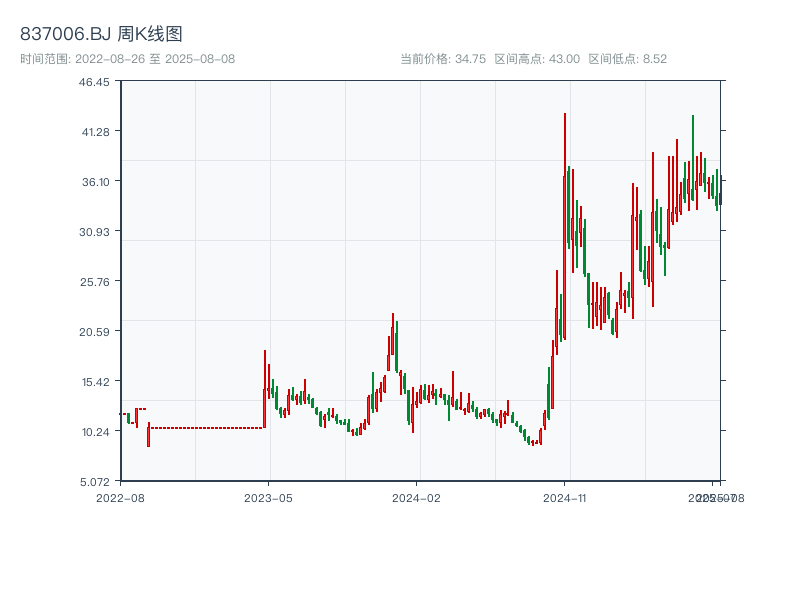Click the x-axis label 2023-05
The image size is (800, 600).
(x=268, y=498)
